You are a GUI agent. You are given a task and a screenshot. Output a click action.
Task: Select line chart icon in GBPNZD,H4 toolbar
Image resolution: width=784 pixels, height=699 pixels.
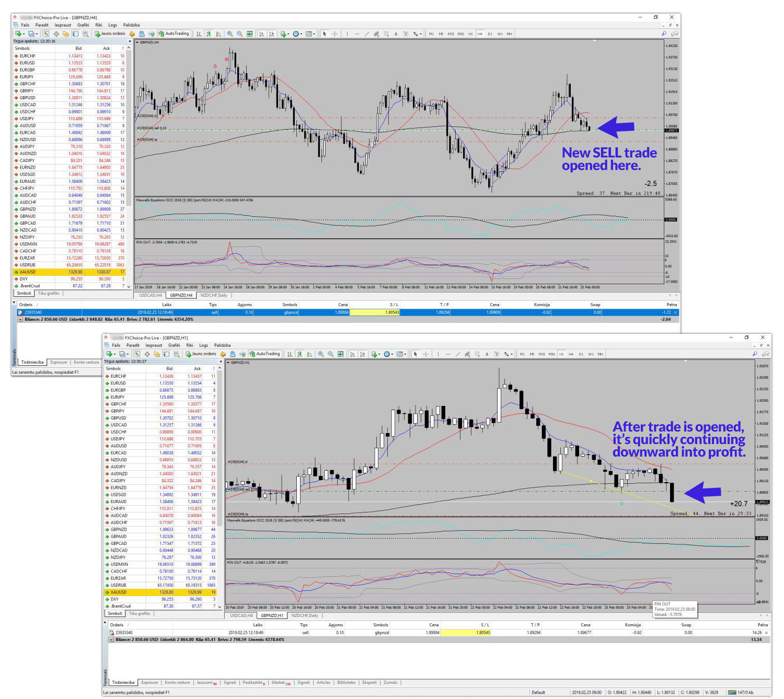point(218,34)
